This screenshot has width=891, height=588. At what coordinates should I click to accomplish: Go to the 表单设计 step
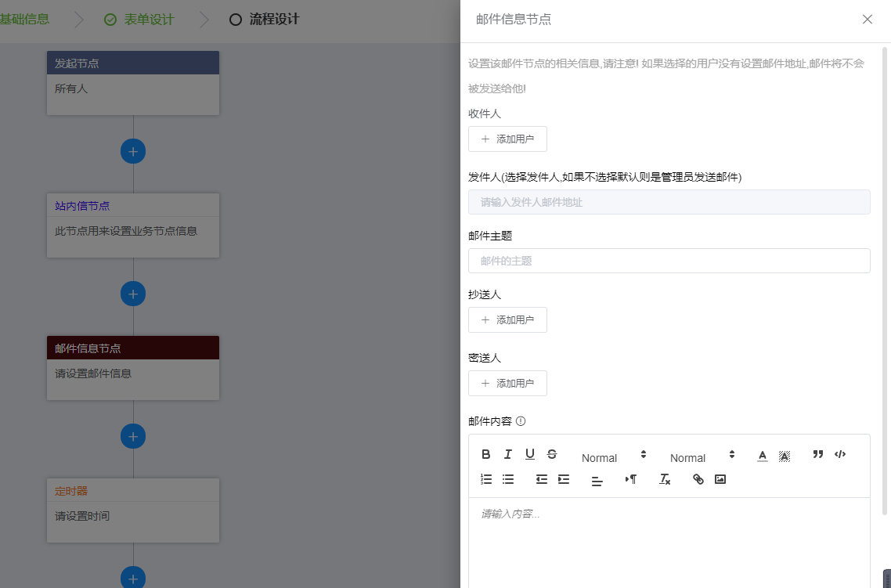[x=149, y=20]
